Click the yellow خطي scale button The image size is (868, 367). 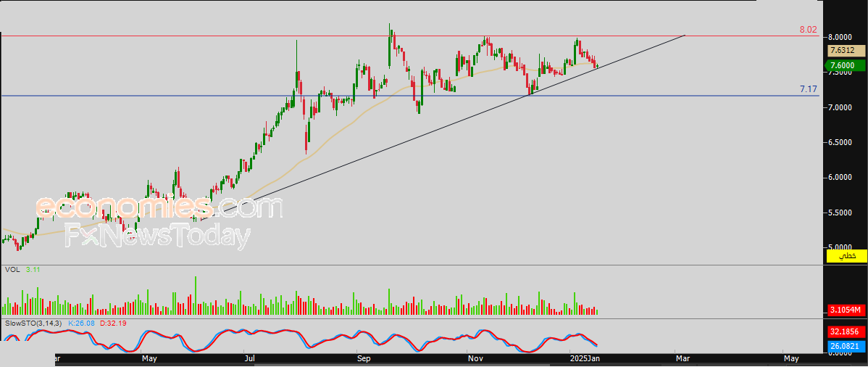[846, 255]
